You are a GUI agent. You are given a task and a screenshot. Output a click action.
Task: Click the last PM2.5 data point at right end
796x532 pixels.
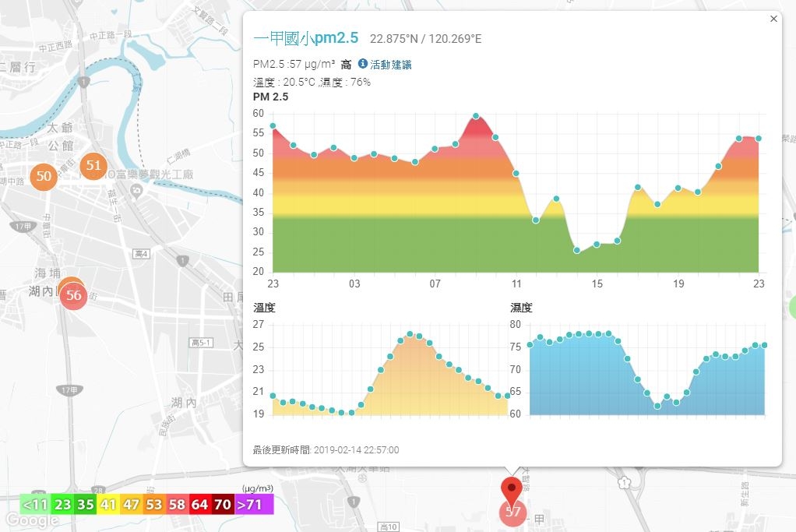(759, 139)
